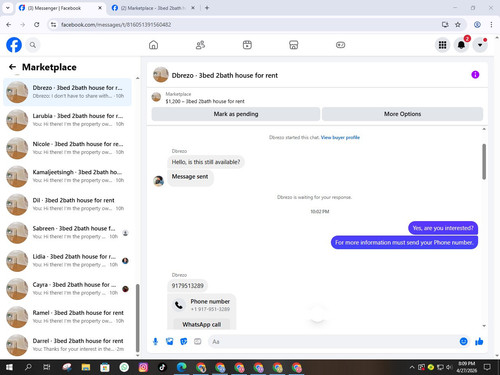This screenshot has height=375, width=500.
Task: Go back with the Marketplace back arrow
Action: click(12, 67)
